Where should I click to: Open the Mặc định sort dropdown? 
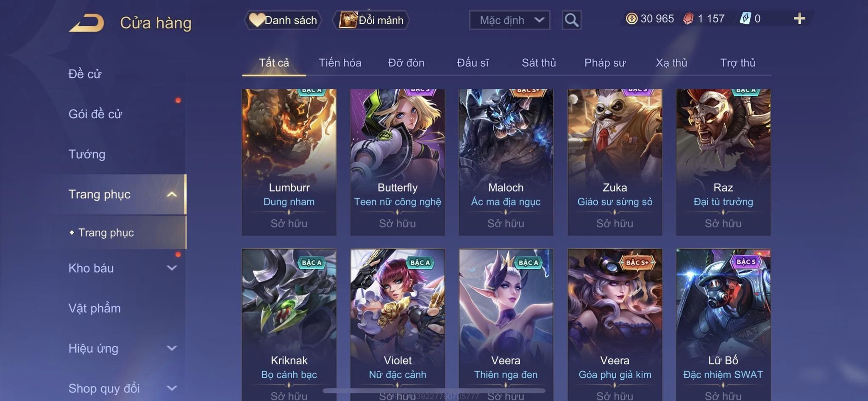click(x=509, y=20)
